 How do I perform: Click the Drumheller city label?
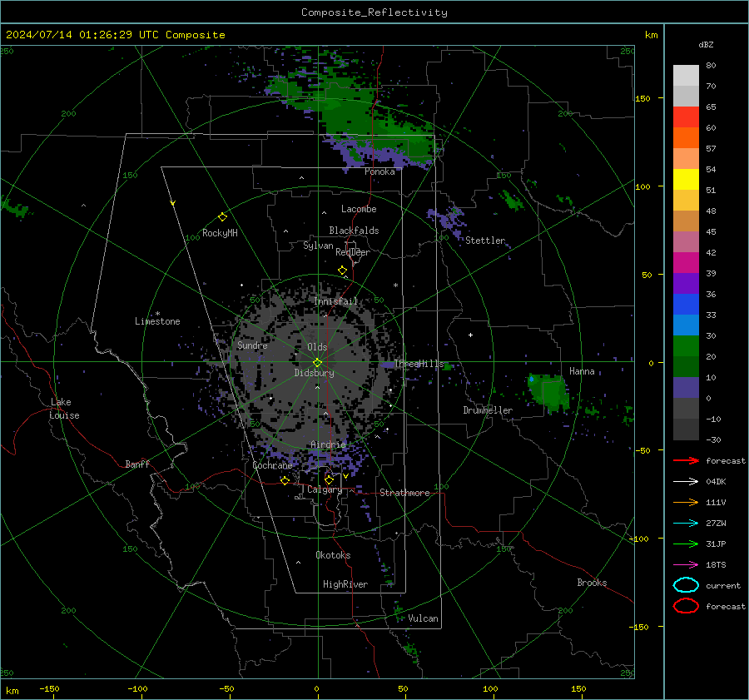(488, 410)
